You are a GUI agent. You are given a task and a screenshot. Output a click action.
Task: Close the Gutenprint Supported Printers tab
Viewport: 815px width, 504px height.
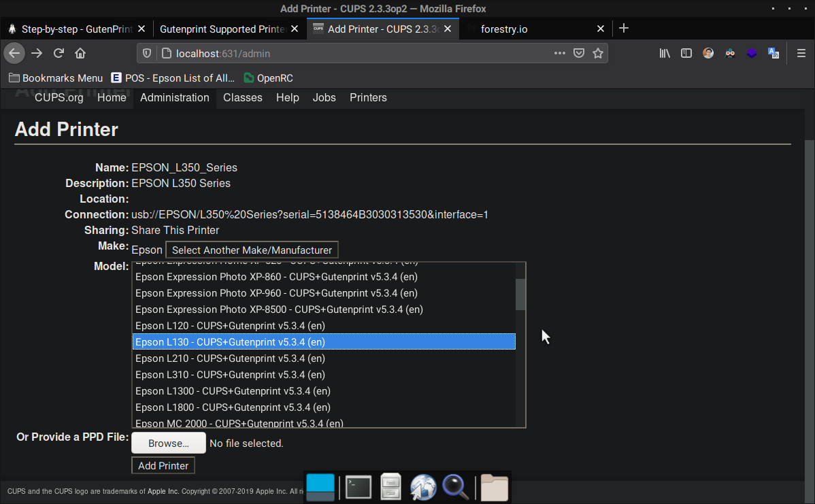point(295,29)
